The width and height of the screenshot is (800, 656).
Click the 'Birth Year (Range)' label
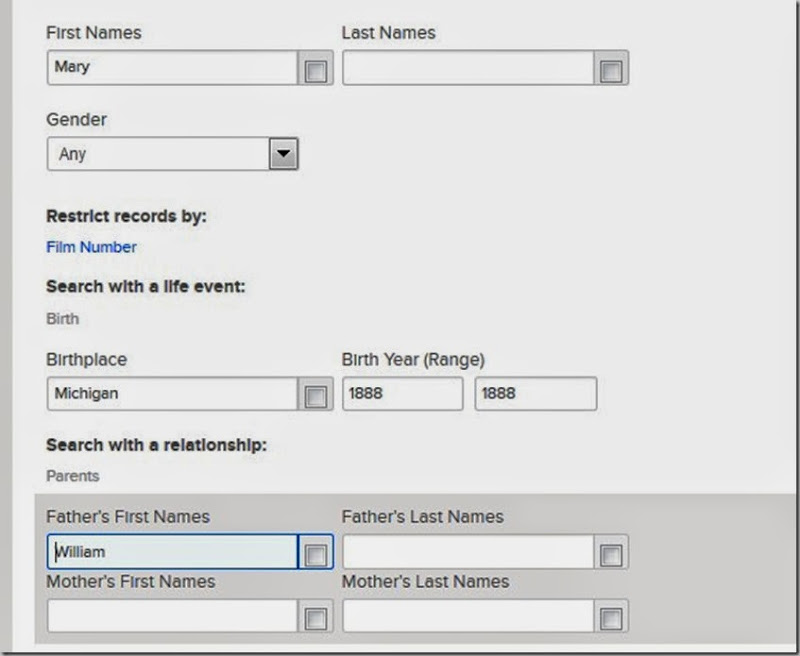[413, 360]
